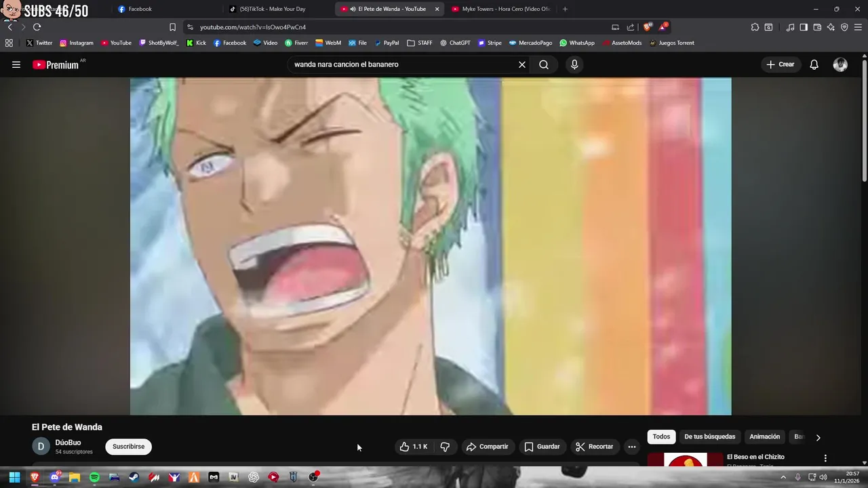Screen dimensions: 868x488
Task: Select De tus búsquedas chip
Action: tap(709, 437)
